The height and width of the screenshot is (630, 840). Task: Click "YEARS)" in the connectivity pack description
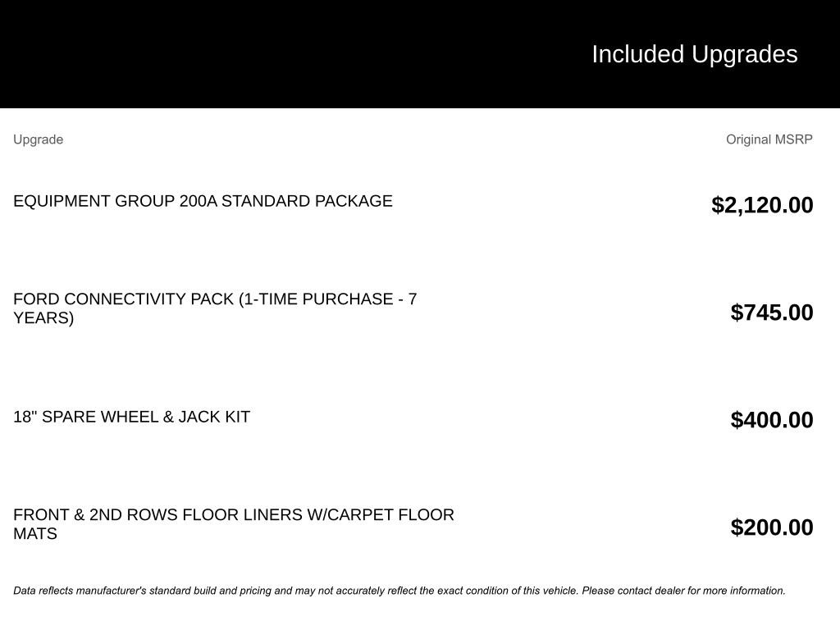click(x=43, y=318)
